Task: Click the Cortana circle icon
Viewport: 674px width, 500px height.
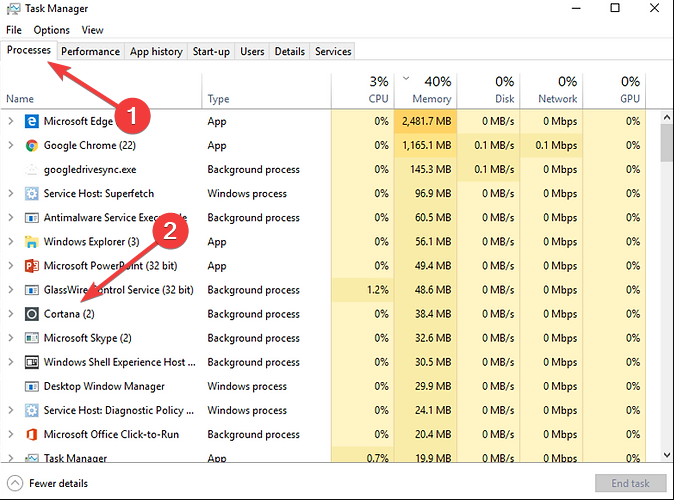Action: [31, 314]
